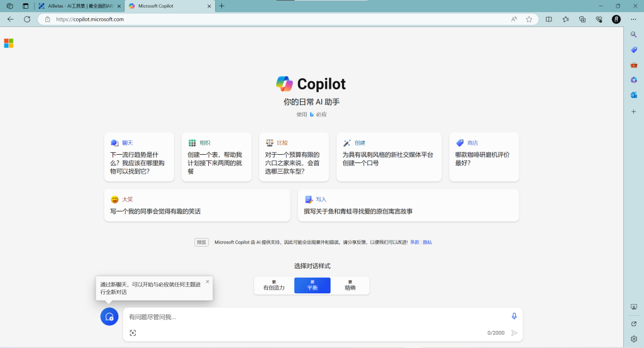
Task: Click the 创建 slogan suggestion card
Action: (389, 157)
